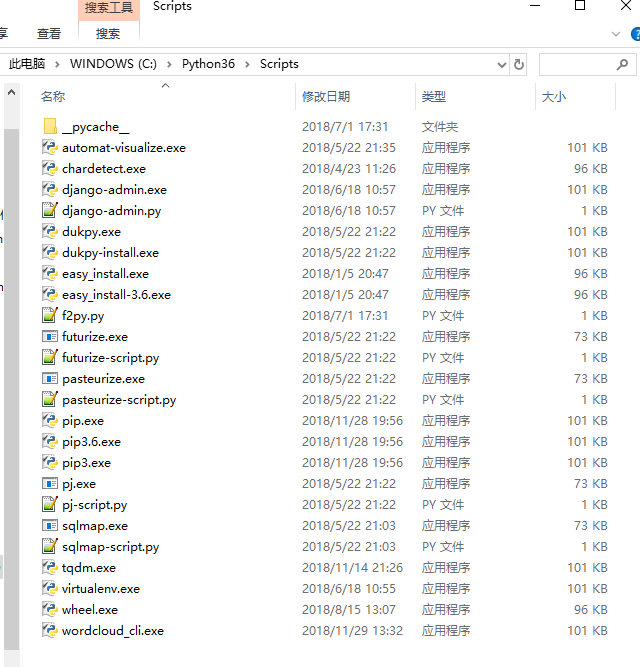Click the django-admin.py script icon
Viewport: 640px width, 667px height.
pos(50,210)
